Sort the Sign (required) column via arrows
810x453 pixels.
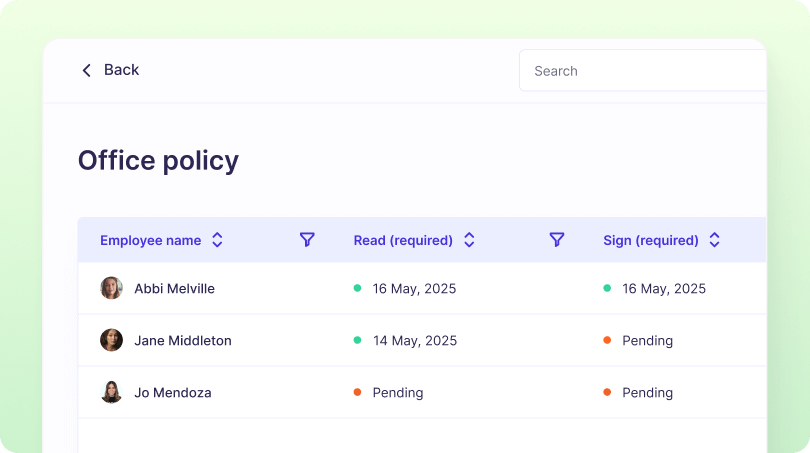coord(714,240)
